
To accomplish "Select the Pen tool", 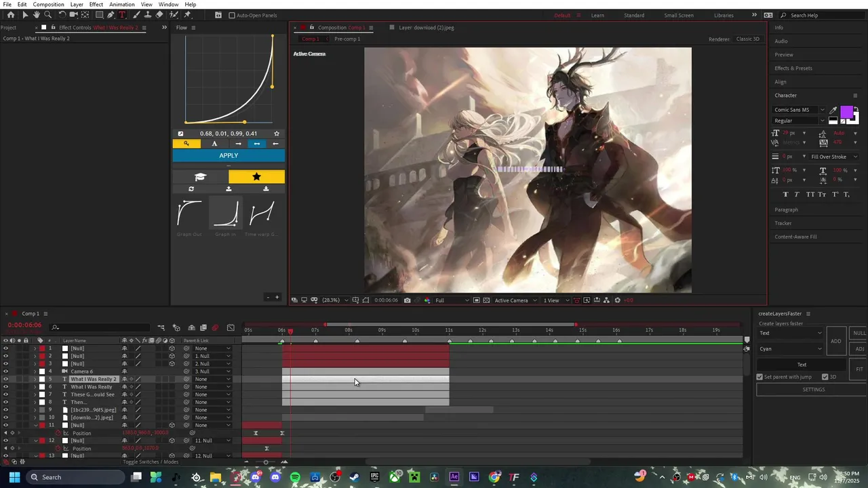I will pyautogui.click(x=111, y=15).
